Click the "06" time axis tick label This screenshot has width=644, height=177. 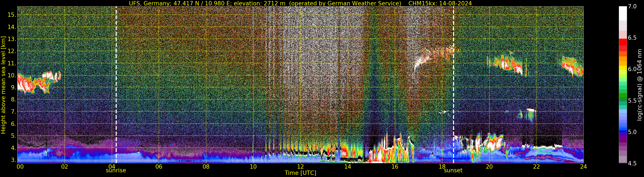[159, 166]
